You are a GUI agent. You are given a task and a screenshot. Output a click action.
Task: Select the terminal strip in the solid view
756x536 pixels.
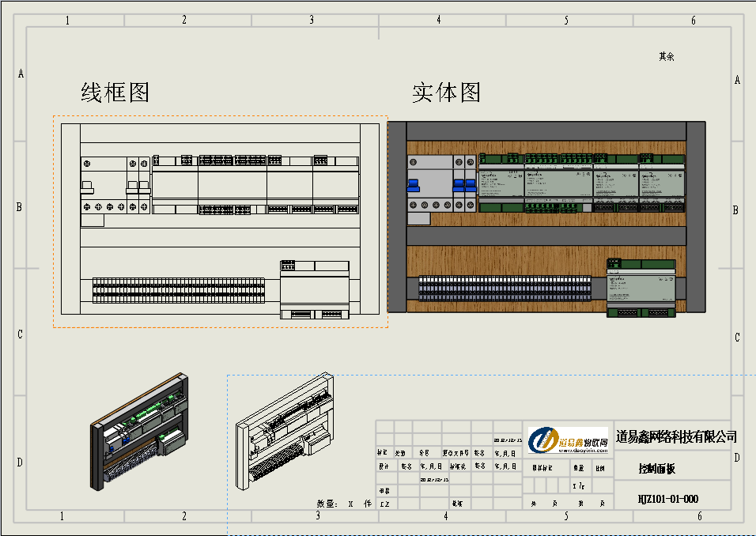(505, 289)
